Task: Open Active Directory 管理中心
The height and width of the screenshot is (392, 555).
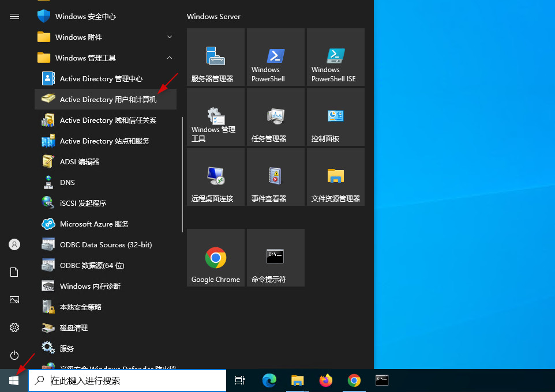Action: point(106,78)
